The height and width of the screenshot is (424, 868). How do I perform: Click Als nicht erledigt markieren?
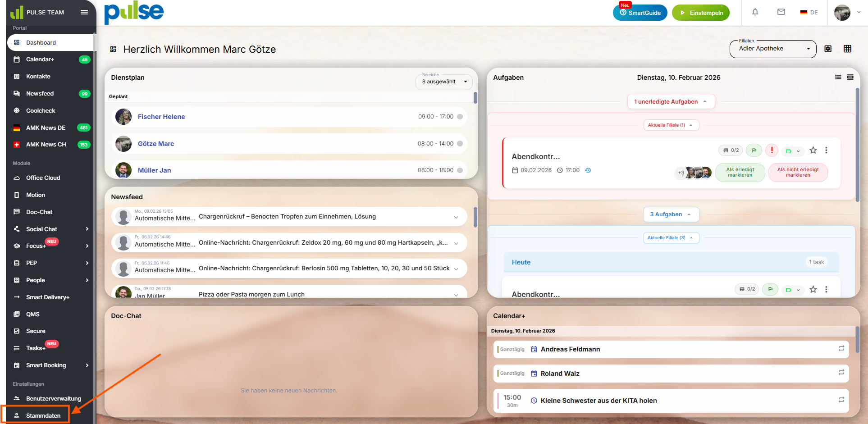798,173
